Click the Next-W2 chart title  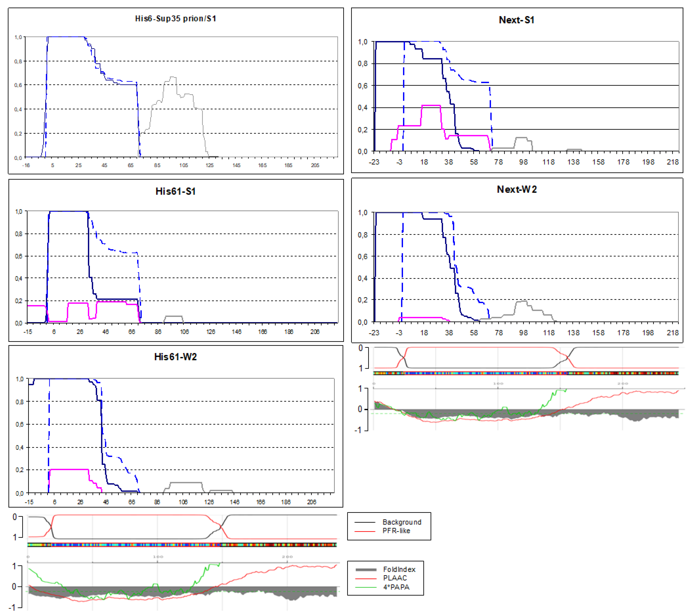[517, 189]
